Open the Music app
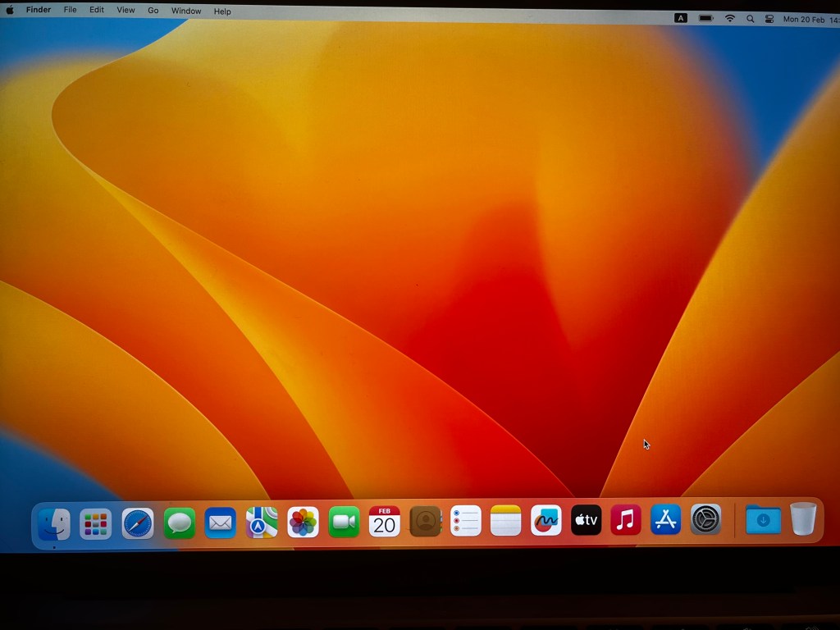The height and width of the screenshot is (630, 840). pos(626,519)
